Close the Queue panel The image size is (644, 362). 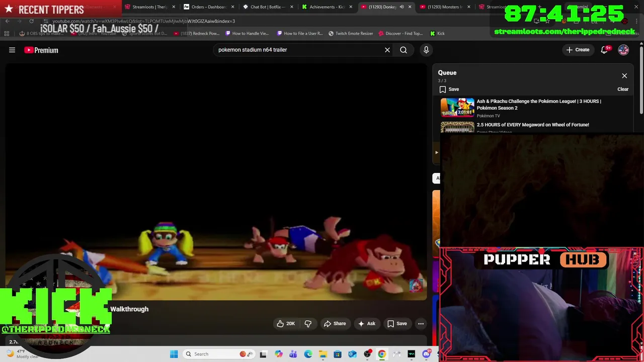click(x=624, y=76)
